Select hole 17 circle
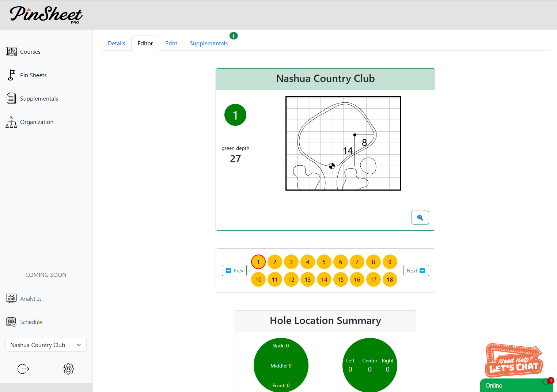Screen dimensions: 557x392 [374, 279]
